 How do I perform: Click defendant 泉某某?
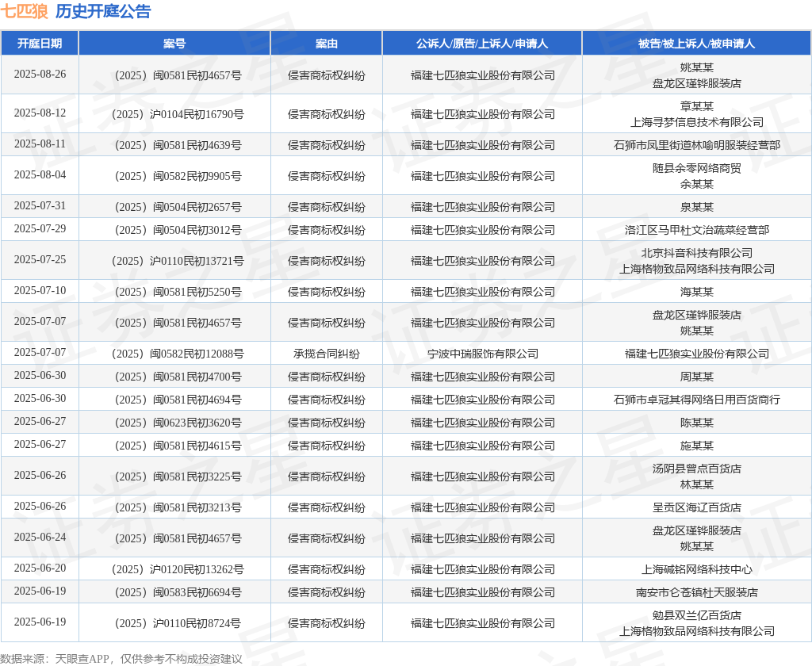[x=696, y=207]
